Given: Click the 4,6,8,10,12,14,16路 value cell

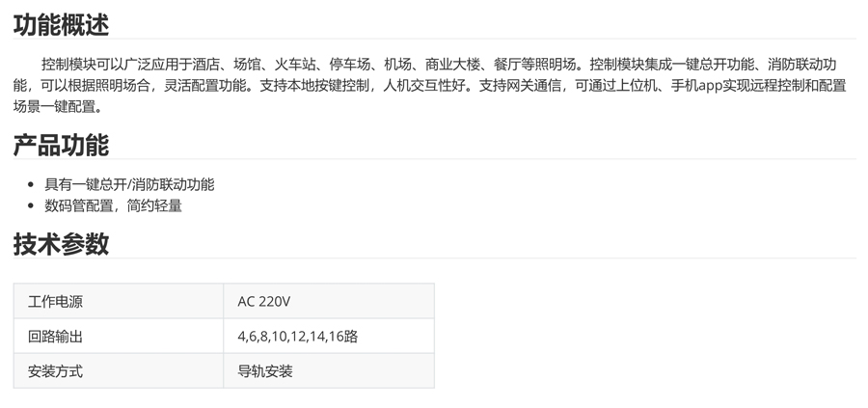Looking at the screenshot, I should tap(298, 337).
